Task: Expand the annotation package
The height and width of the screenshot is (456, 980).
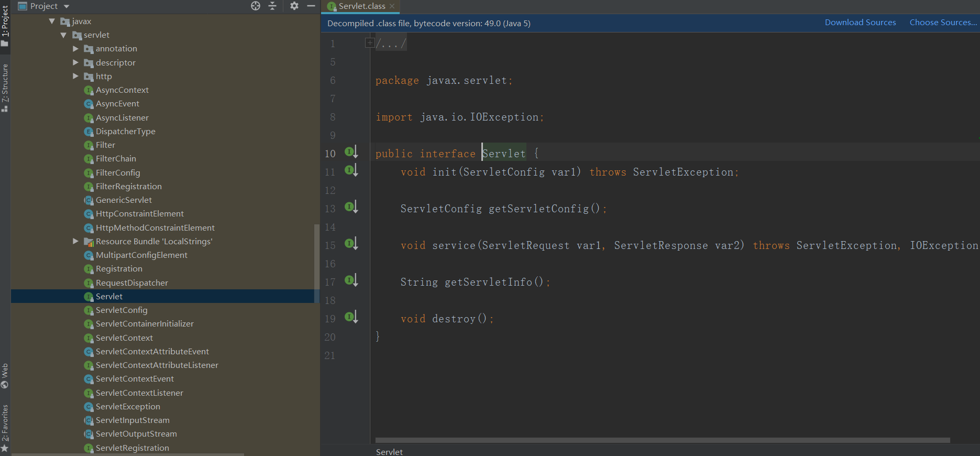Action: [75, 49]
